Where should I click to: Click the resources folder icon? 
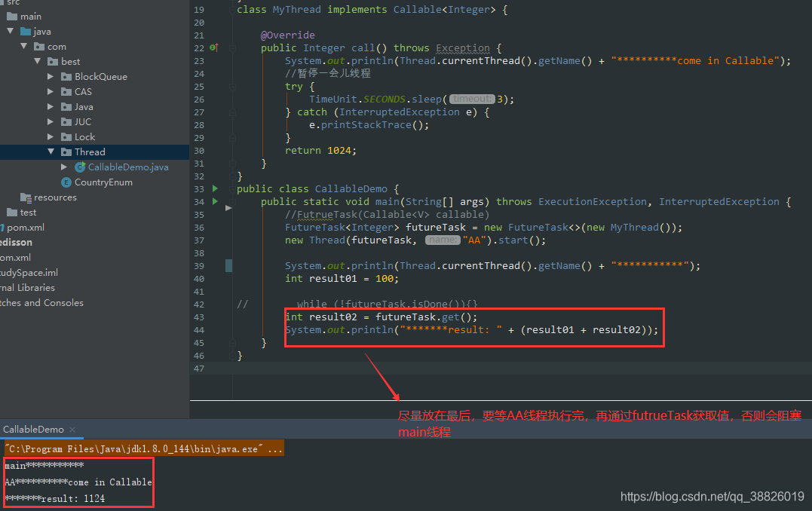click(26, 197)
